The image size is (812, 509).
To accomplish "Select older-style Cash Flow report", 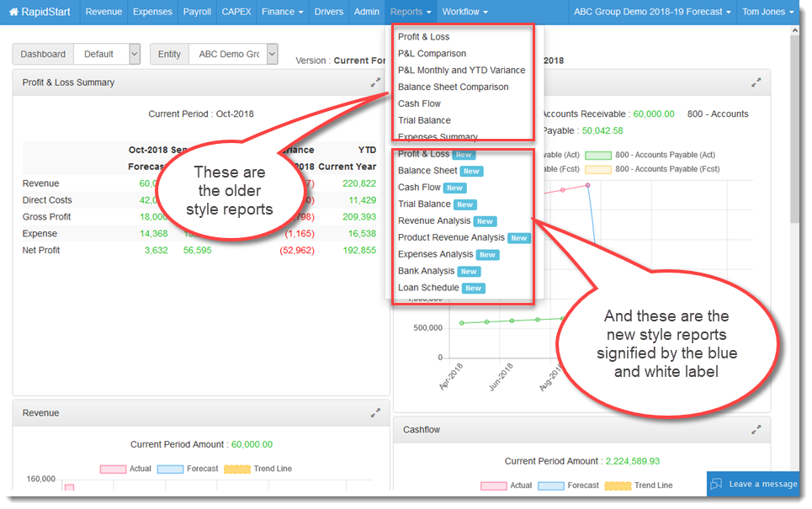I will [419, 103].
